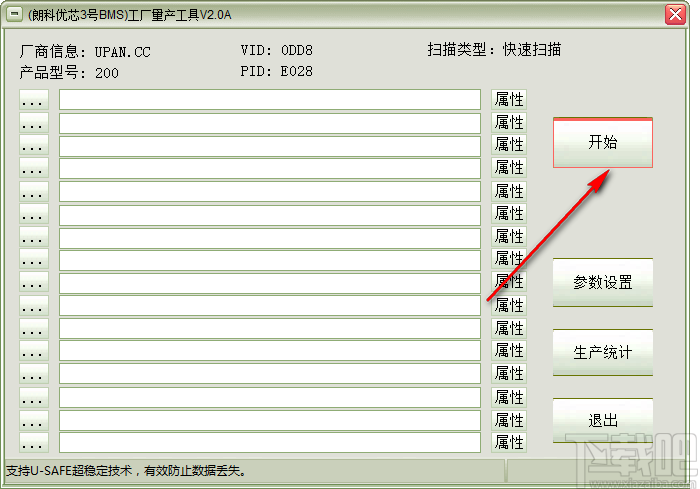The width and height of the screenshot is (700, 489).
Task: Open 属性 properties for the first row
Action: click(x=509, y=100)
